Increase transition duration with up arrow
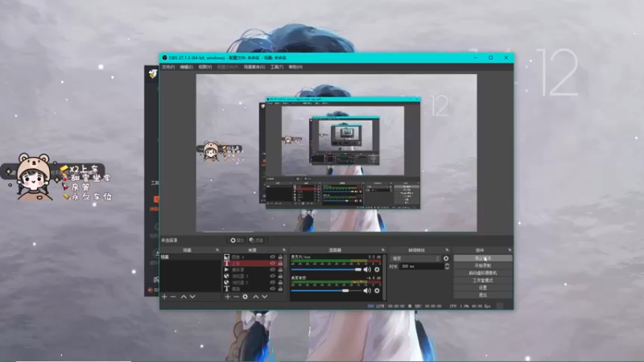This screenshot has width=644, height=362. [x=447, y=265]
